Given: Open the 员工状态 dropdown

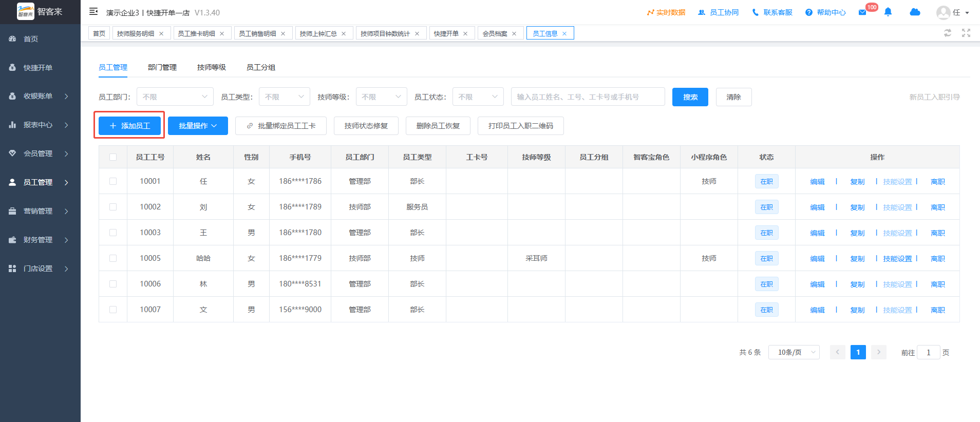Looking at the screenshot, I should (x=478, y=97).
